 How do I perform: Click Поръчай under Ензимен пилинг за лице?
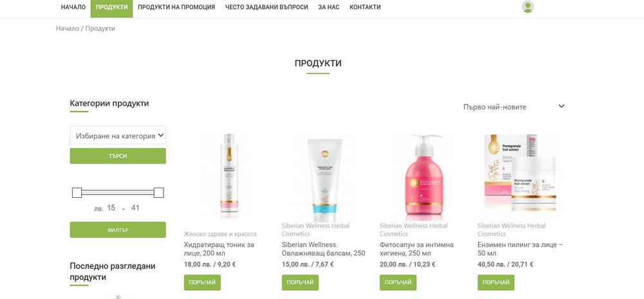pyautogui.click(x=496, y=283)
